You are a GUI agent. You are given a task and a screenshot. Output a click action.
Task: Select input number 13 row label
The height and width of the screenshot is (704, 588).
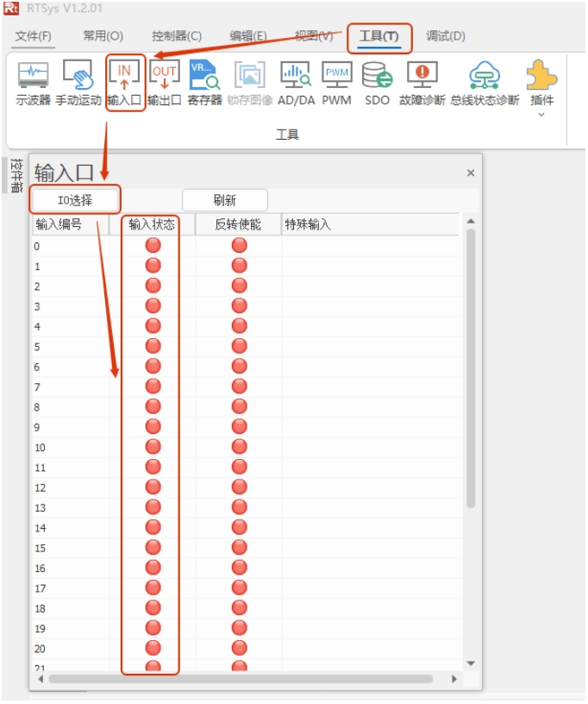click(41, 508)
